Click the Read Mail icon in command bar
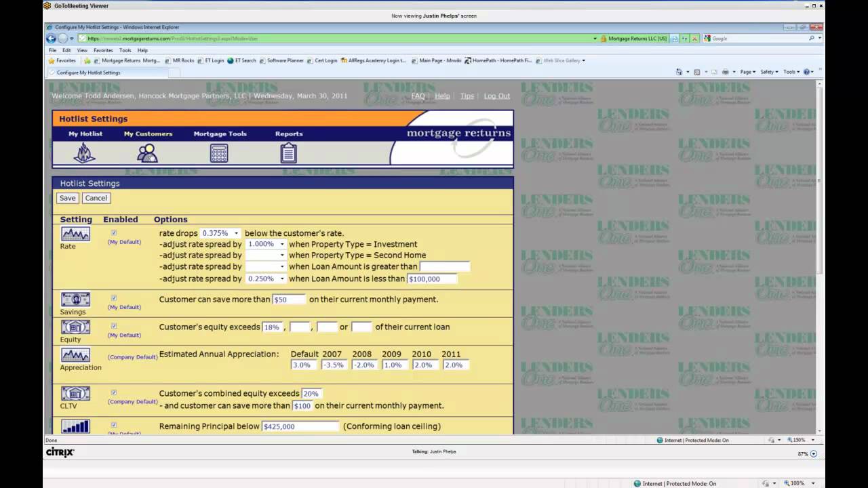 click(713, 72)
